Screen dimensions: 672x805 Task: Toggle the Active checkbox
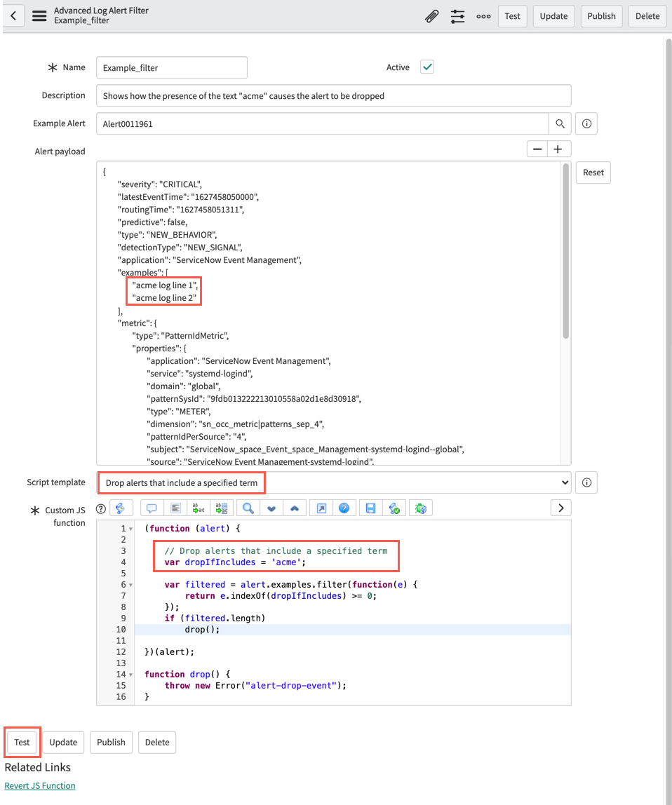pyautogui.click(x=427, y=67)
